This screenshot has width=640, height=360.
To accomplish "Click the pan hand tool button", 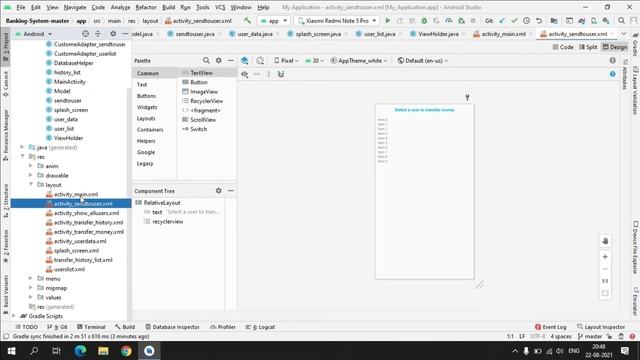I will coord(605,241).
